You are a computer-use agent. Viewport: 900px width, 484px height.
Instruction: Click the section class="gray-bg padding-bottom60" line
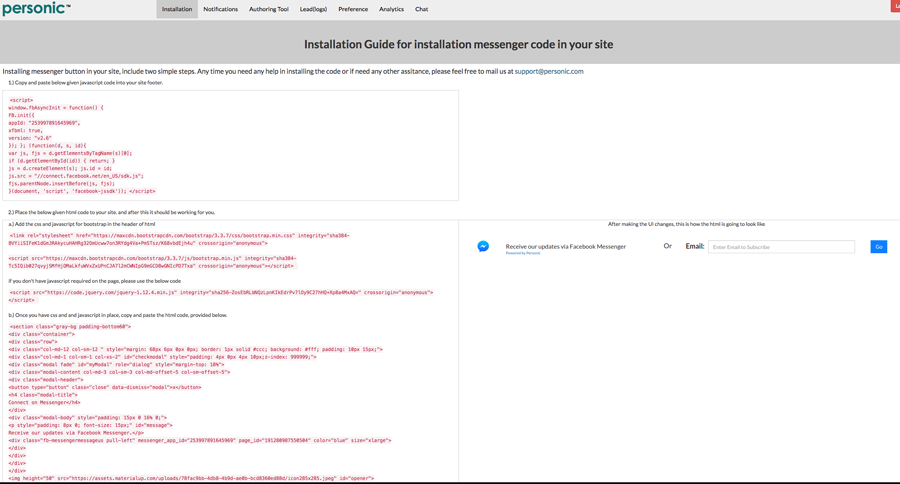tap(70, 326)
